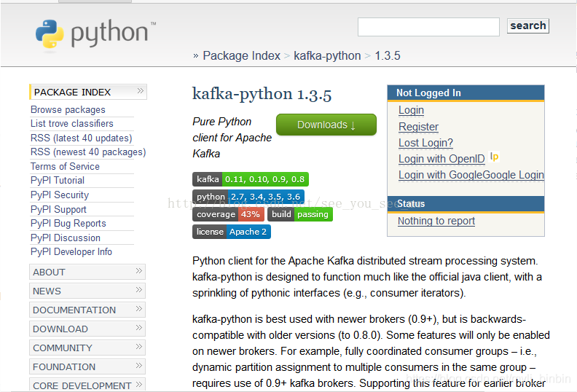Click the Lost Login? link
This screenshot has width=577, height=392.
pos(425,142)
